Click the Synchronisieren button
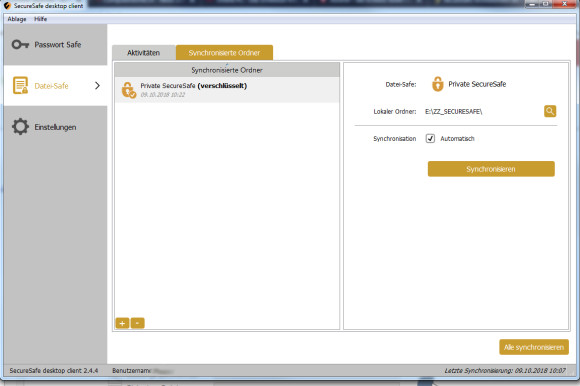This screenshot has width=580, height=386. tap(491, 169)
